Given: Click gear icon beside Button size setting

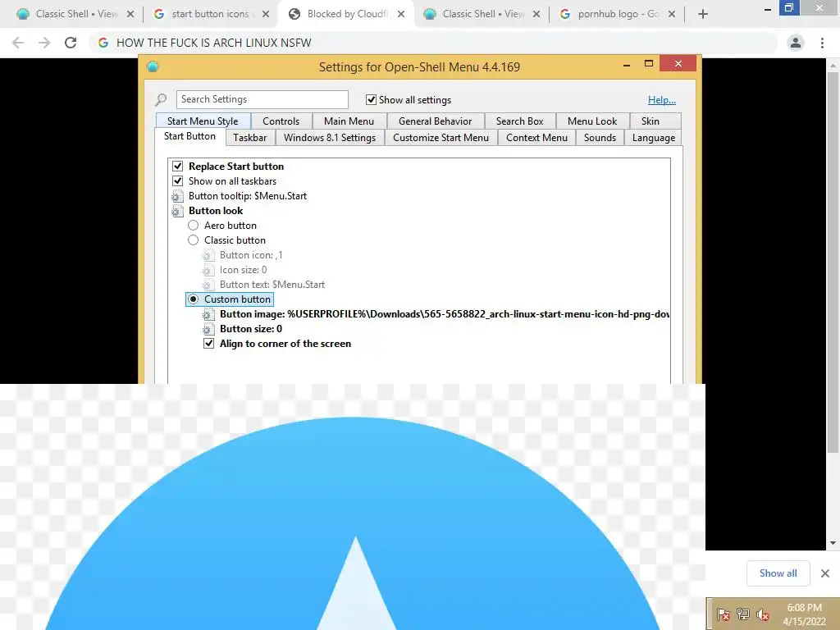Looking at the screenshot, I should (x=208, y=329).
